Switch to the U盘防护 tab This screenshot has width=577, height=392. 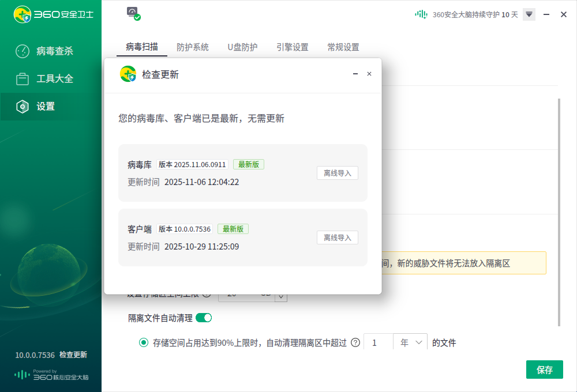click(x=242, y=47)
